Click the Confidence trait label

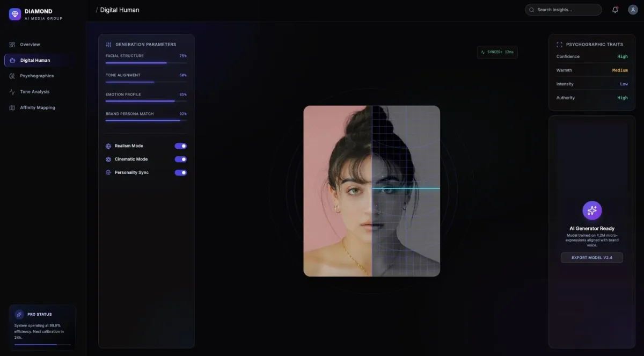tap(568, 56)
